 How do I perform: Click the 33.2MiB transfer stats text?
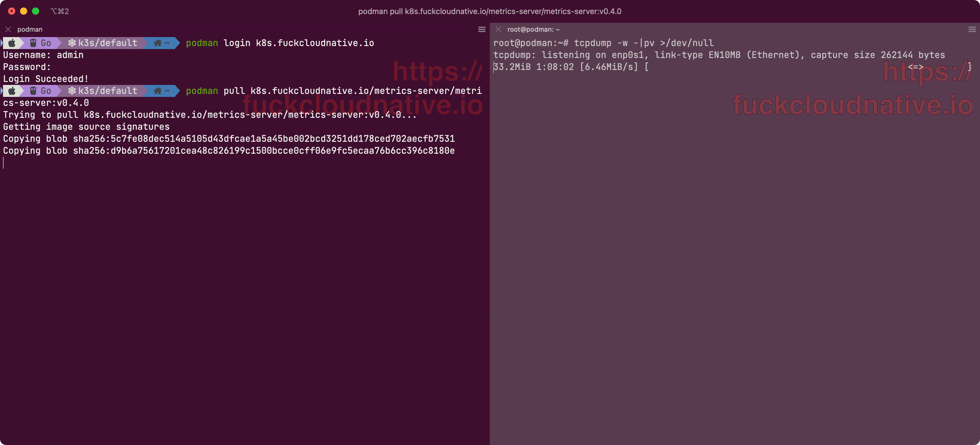566,67
